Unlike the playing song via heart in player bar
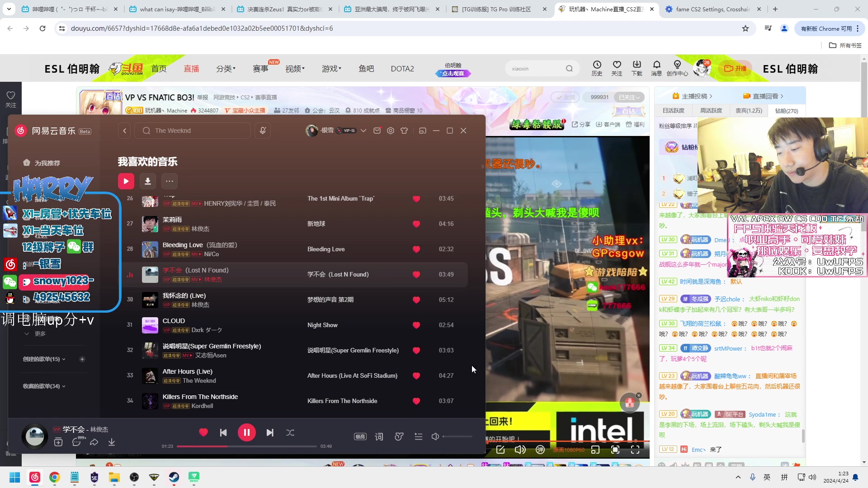This screenshot has height=488, width=868. tap(203, 432)
